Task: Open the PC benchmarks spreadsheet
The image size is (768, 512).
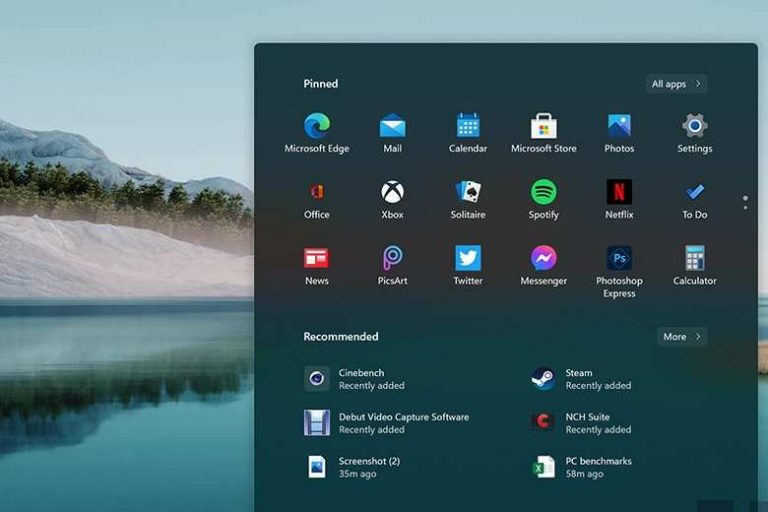Action: [581, 467]
